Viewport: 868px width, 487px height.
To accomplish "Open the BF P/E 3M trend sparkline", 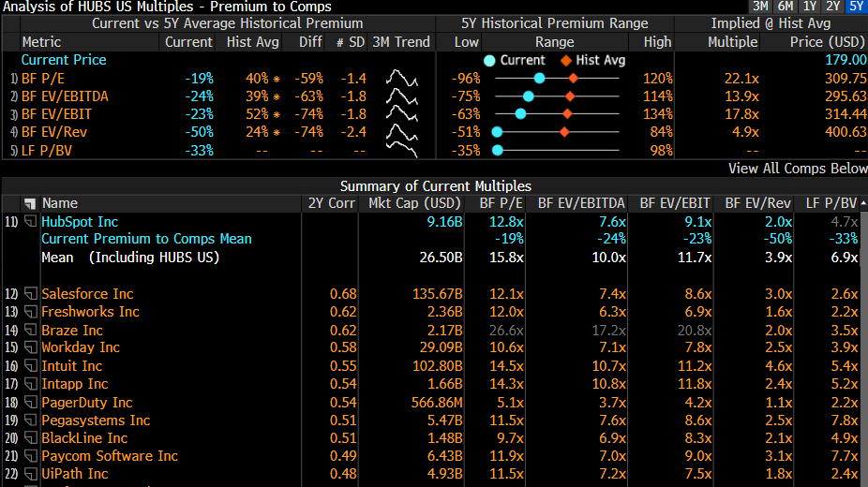I will tap(402, 78).
